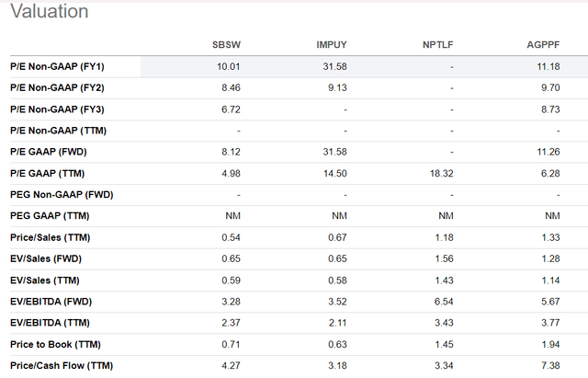Click the IMPUY column header
This screenshot has width=588, height=378.
[332, 45]
